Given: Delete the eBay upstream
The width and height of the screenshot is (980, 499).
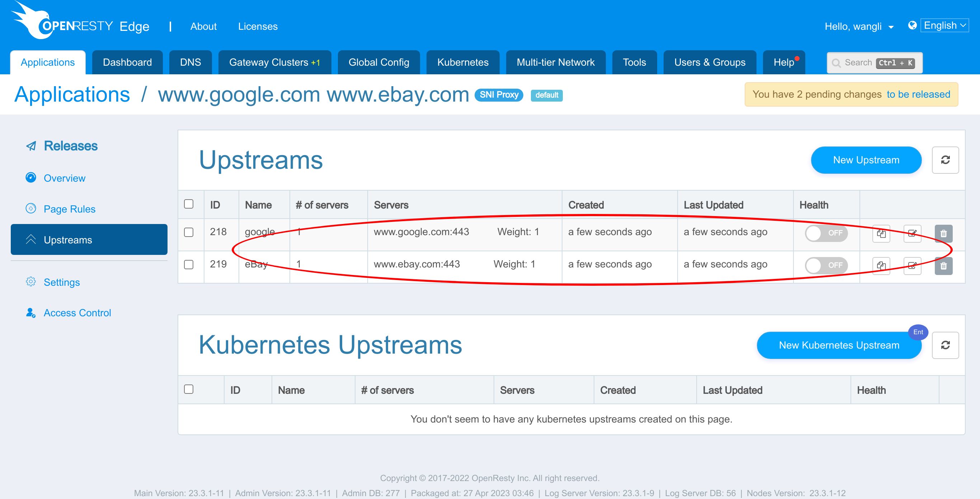Looking at the screenshot, I should click(943, 266).
